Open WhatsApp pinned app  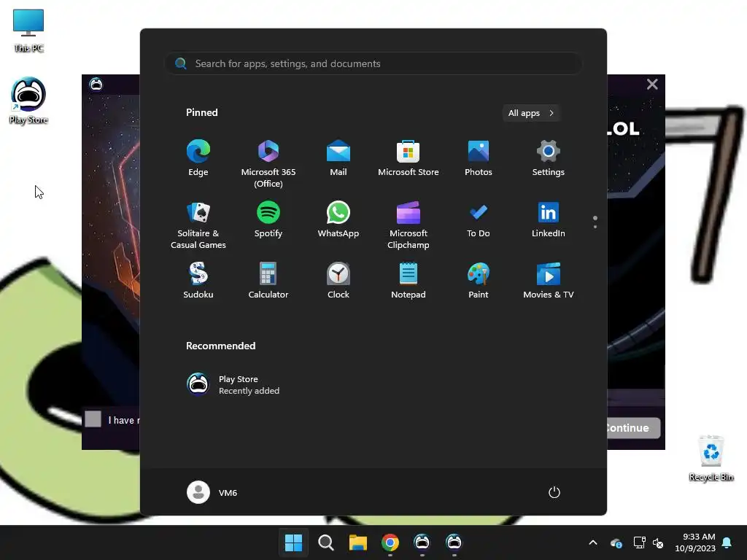click(x=338, y=219)
